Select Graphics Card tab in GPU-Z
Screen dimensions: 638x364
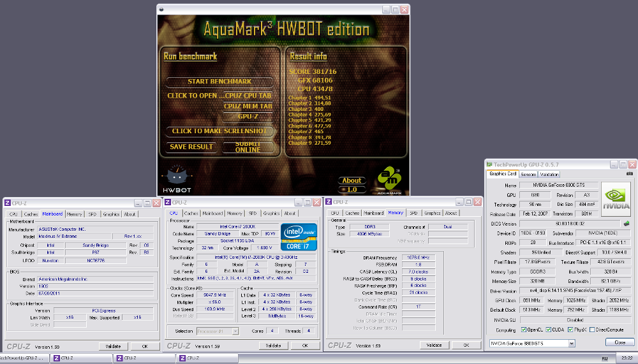(503, 173)
